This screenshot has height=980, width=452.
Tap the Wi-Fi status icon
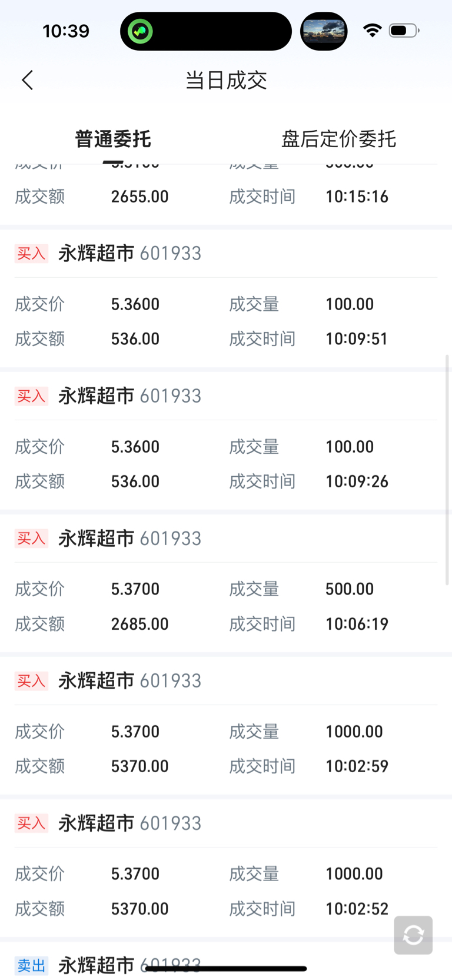(x=372, y=31)
